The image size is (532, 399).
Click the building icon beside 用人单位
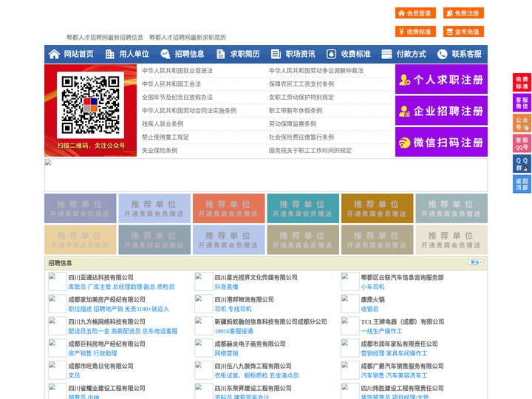point(109,54)
